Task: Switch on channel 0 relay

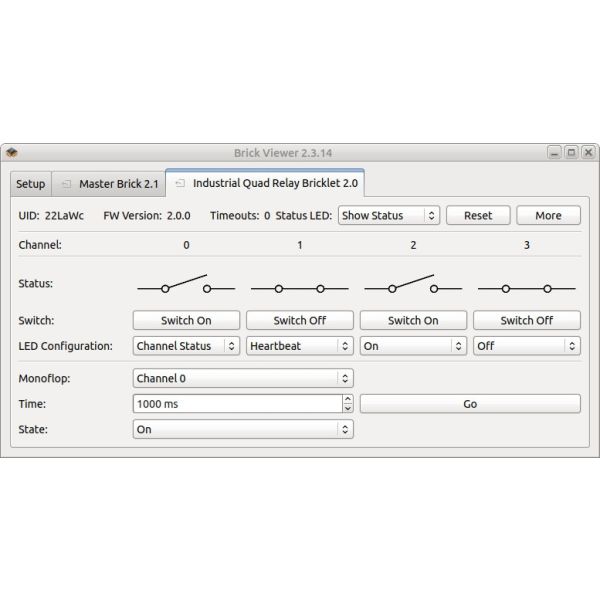Action: pyautogui.click(x=186, y=320)
